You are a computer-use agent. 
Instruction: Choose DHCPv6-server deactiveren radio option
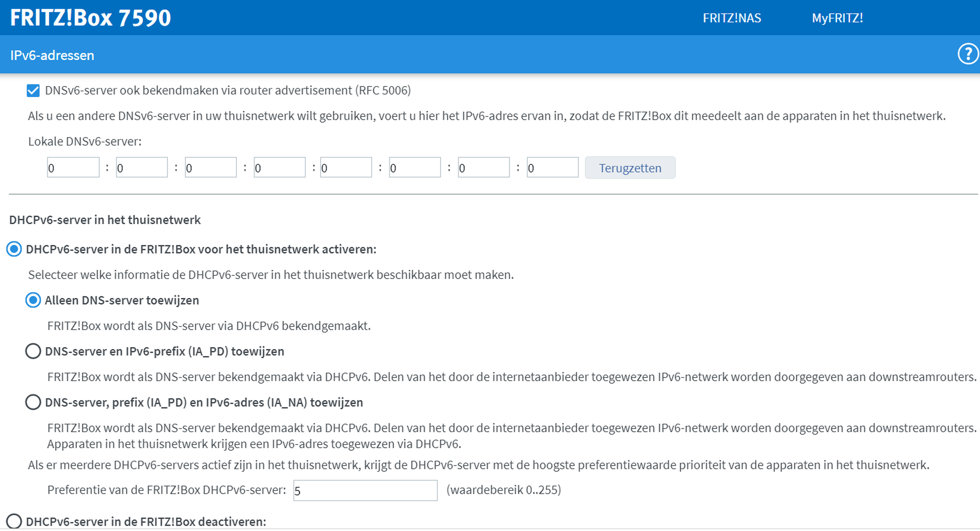(x=14, y=521)
